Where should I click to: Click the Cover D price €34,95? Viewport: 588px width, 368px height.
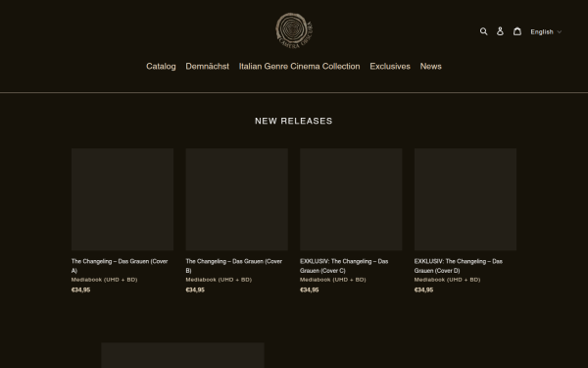(x=423, y=289)
